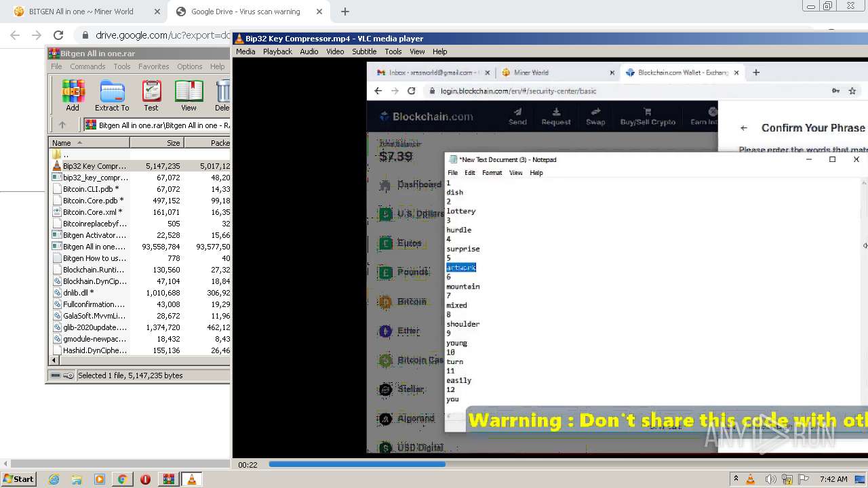Open the Windows Start menu
Image resolution: width=868 pixels, height=488 pixels.
click(18, 479)
